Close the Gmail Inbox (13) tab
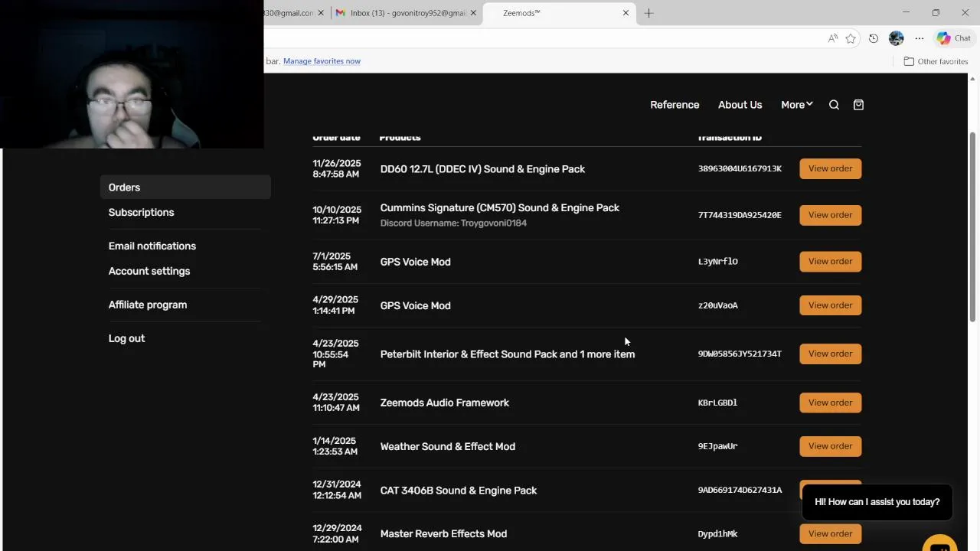 click(473, 13)
